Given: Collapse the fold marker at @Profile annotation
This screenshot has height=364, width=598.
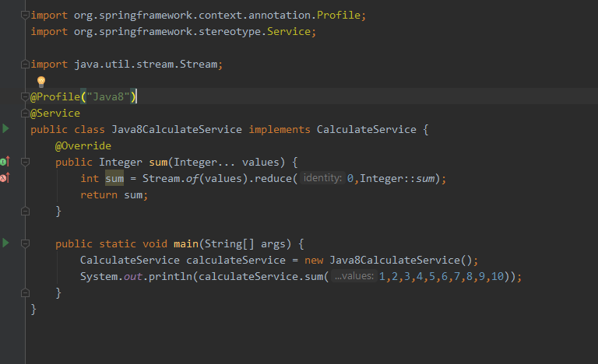Looking at the screenshot, I should (25, 96).
